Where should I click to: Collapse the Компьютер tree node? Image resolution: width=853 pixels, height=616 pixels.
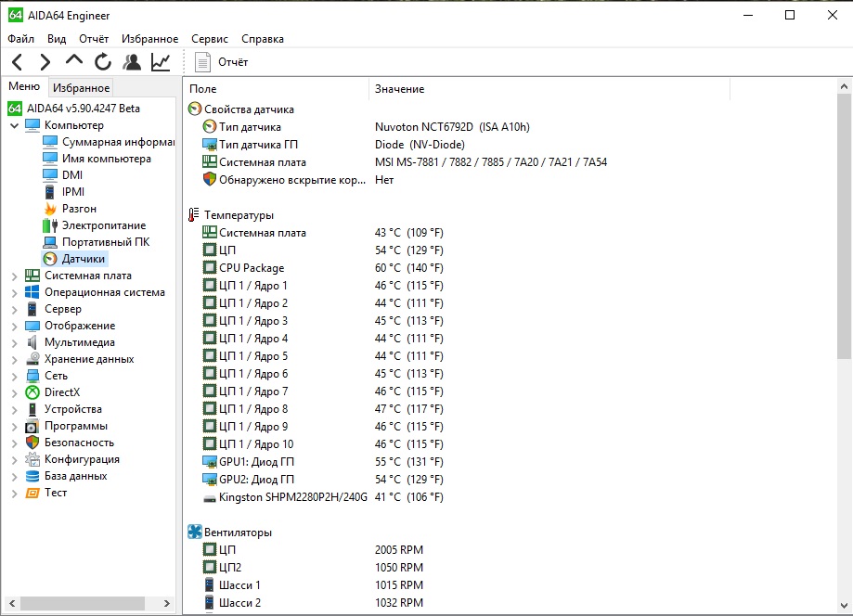(14, 125)
